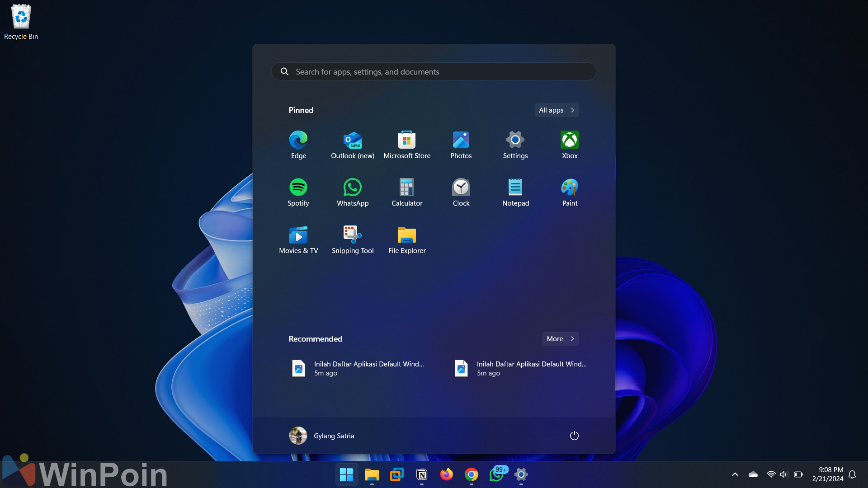The width and height of the screenshot is (868, 488).
Task: Open Microsoft Store pinned icon
Action: pyautogui.click(x=407, y=145)
